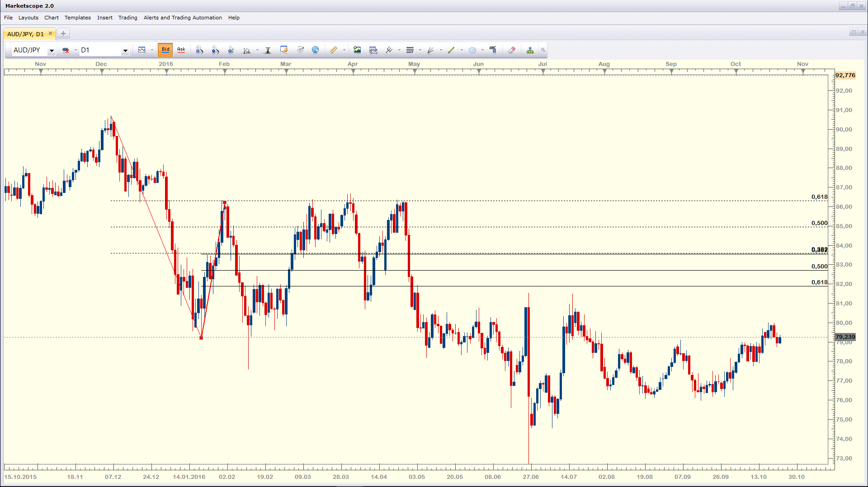Click the upper 0,500 Fibonacci label

(x=819, y=223)
